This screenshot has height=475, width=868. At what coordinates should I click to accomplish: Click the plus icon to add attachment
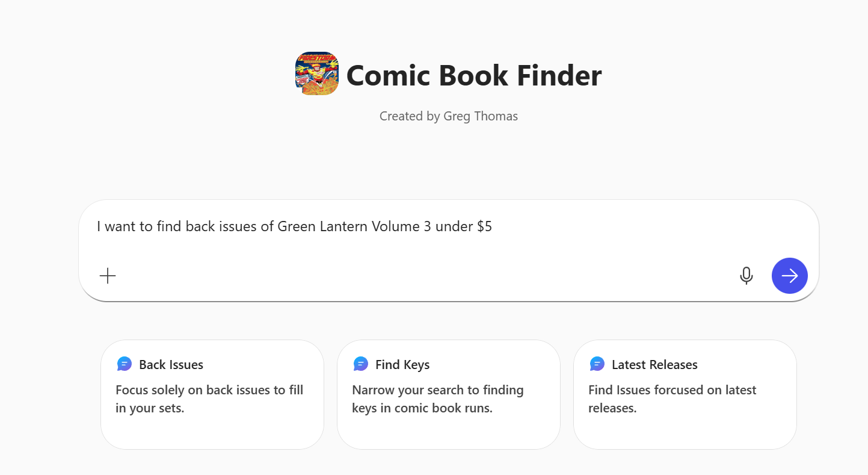[x=108, y=276]
